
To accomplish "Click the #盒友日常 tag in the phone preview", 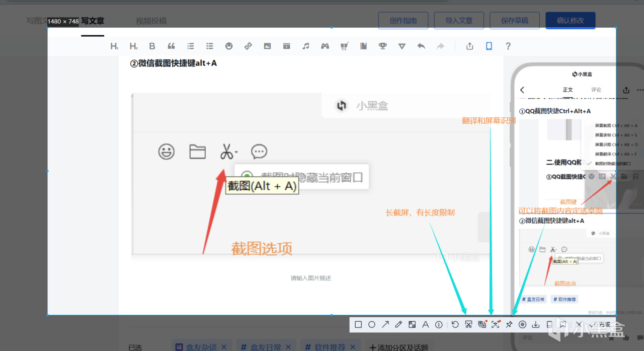I will pos(534,299).
